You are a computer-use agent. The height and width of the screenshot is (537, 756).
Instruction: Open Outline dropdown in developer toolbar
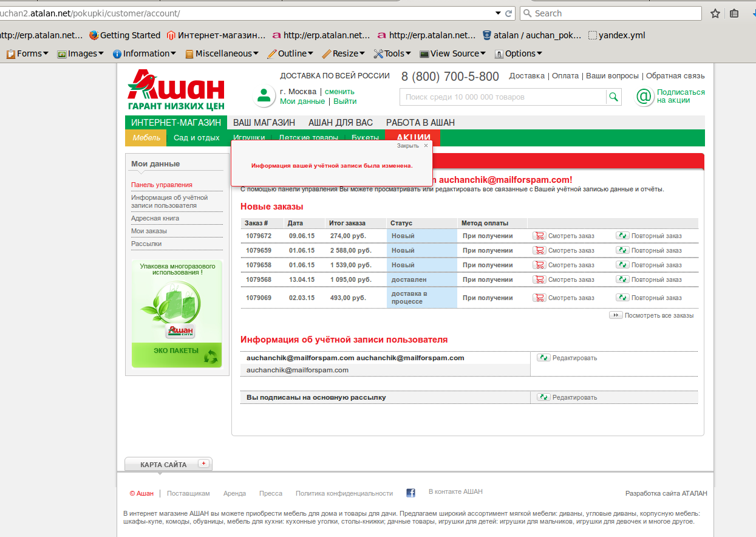coord(291,53)
